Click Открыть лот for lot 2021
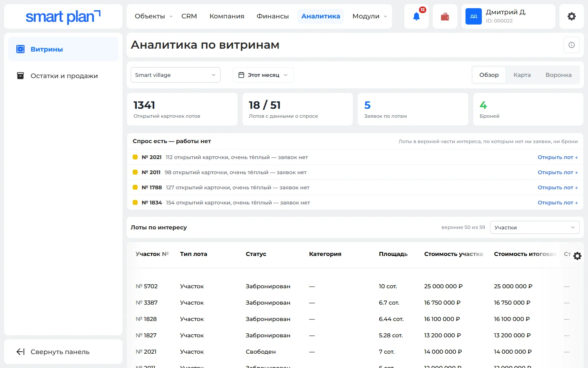 coord(557,157)
